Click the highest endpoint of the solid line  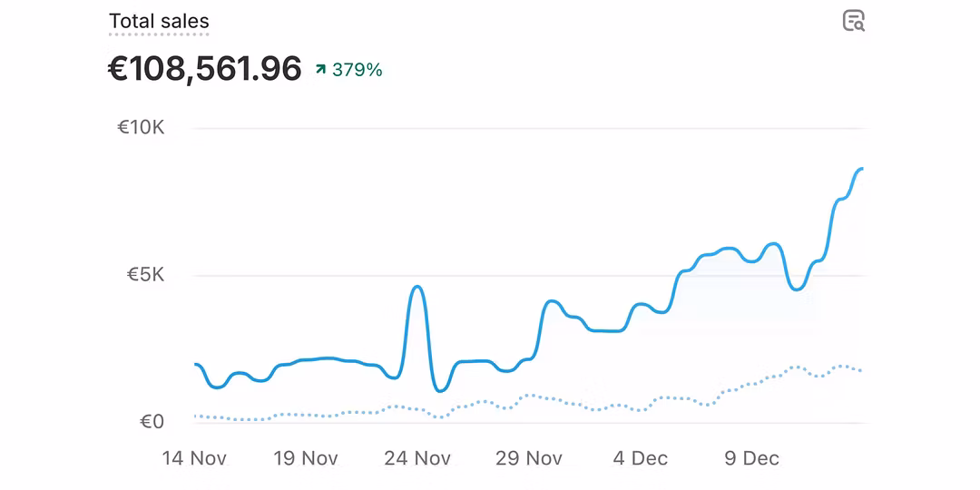[x=861, y=169]
